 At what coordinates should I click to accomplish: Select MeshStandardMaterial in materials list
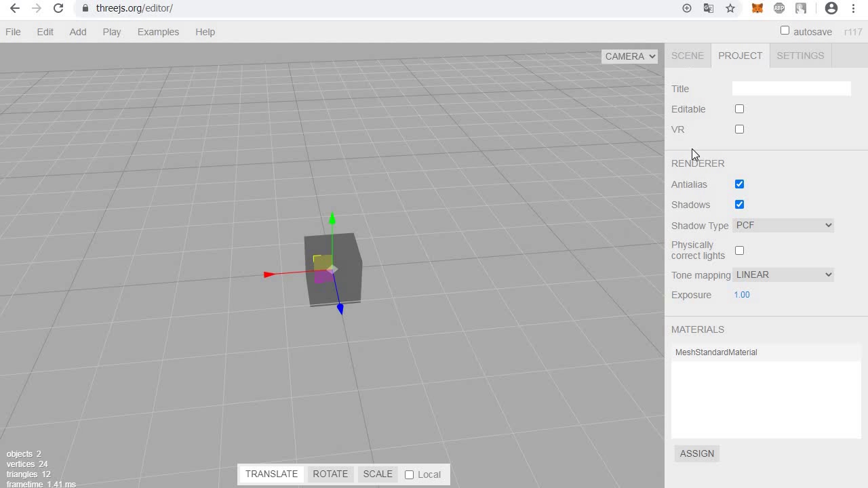(x=766, y=352)
